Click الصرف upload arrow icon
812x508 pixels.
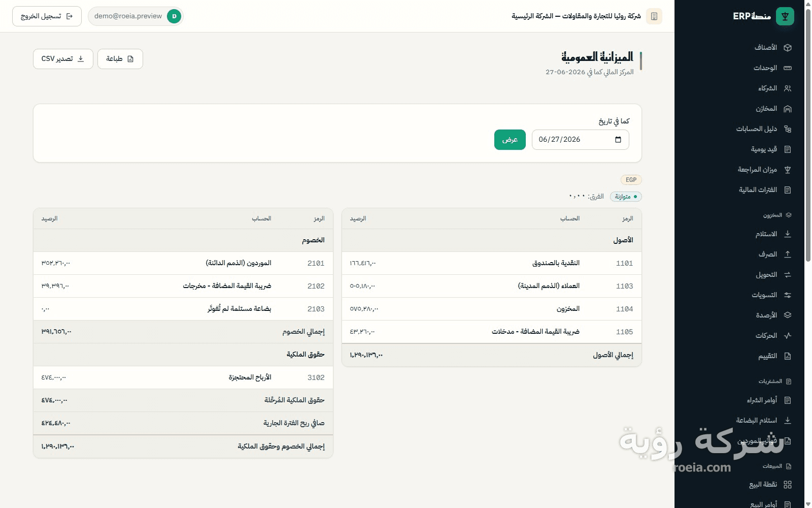tap(788, 255)
